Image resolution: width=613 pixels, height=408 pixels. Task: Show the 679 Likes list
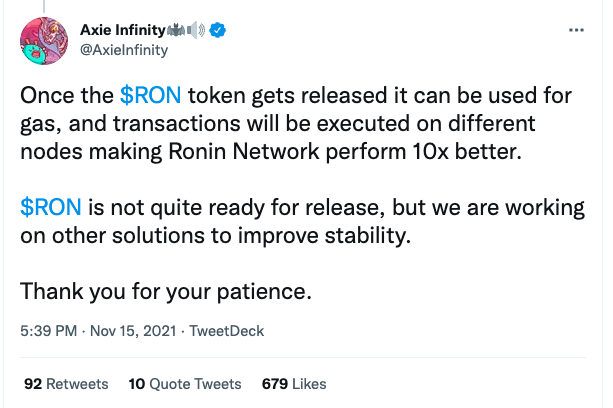(293, 383)
